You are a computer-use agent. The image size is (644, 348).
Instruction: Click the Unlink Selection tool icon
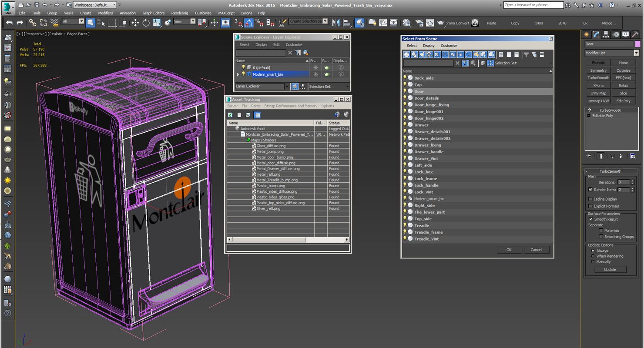coord(44,23)
